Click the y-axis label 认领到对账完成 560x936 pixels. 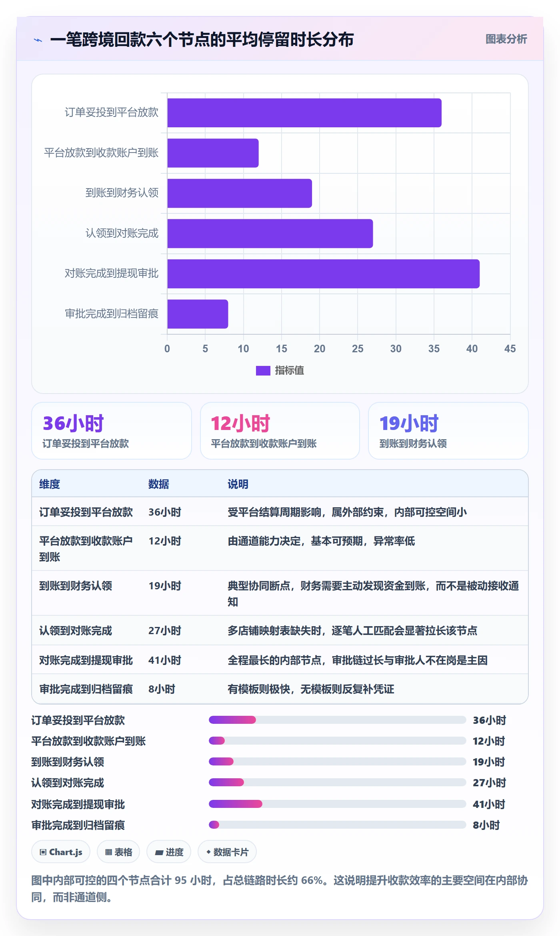(x=122, y=233)
